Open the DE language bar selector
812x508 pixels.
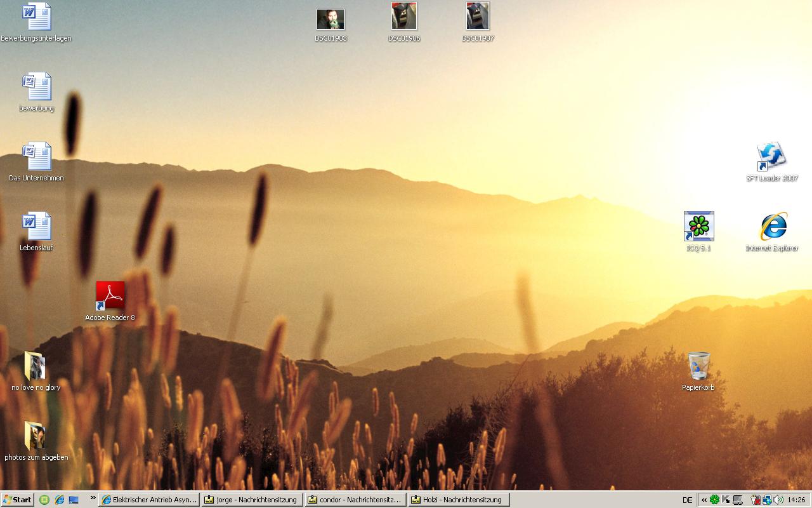coord(687,500)
